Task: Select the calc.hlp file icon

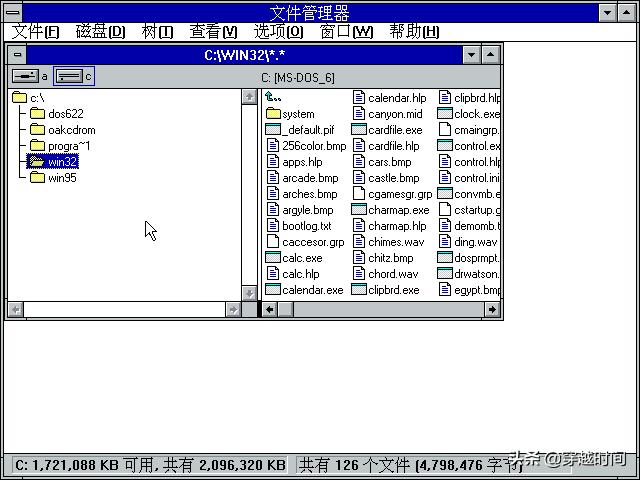Action: click(273, 273)
